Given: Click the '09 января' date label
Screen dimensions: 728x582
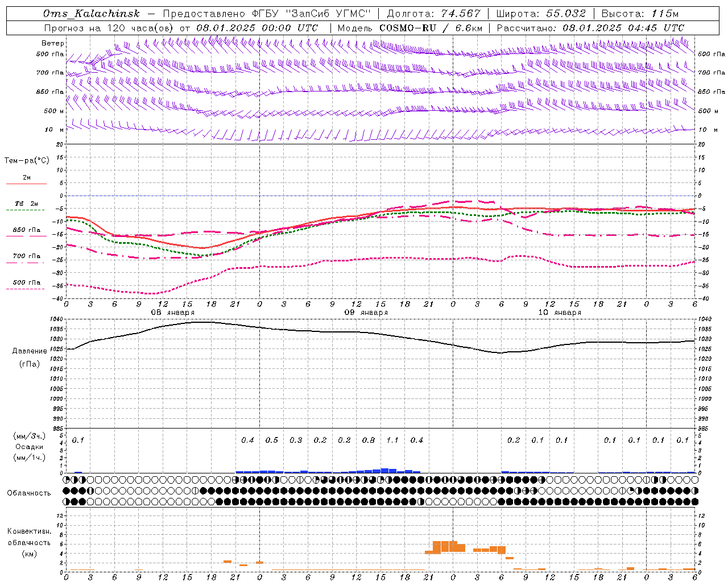Looking at the screenshot, I should 366,313.
